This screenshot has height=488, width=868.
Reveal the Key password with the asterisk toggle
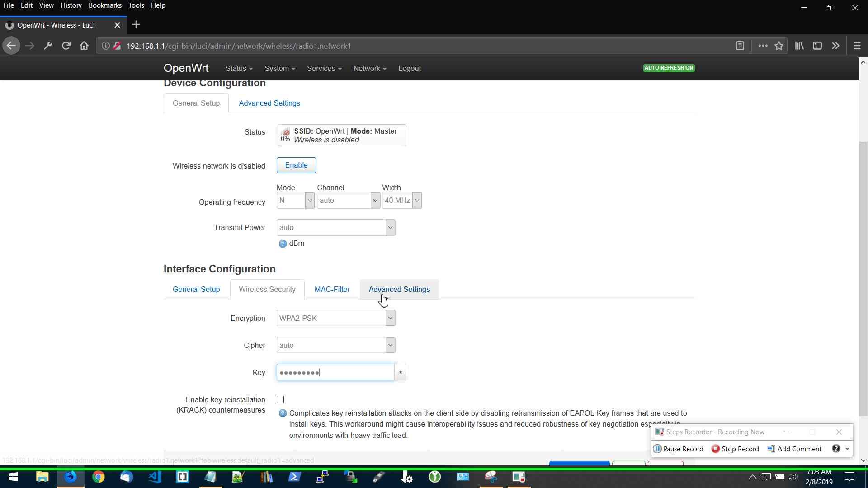click(x=401, y=372)
